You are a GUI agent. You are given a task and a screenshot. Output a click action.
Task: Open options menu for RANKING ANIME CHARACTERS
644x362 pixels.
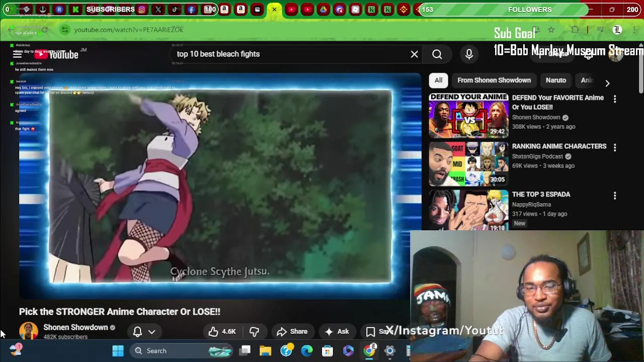614,147
